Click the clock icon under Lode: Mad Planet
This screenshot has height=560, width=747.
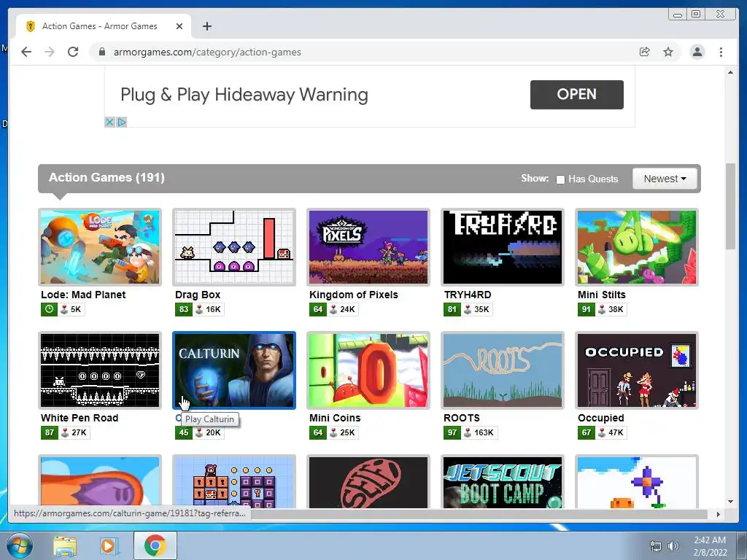[x=49, y=309]
